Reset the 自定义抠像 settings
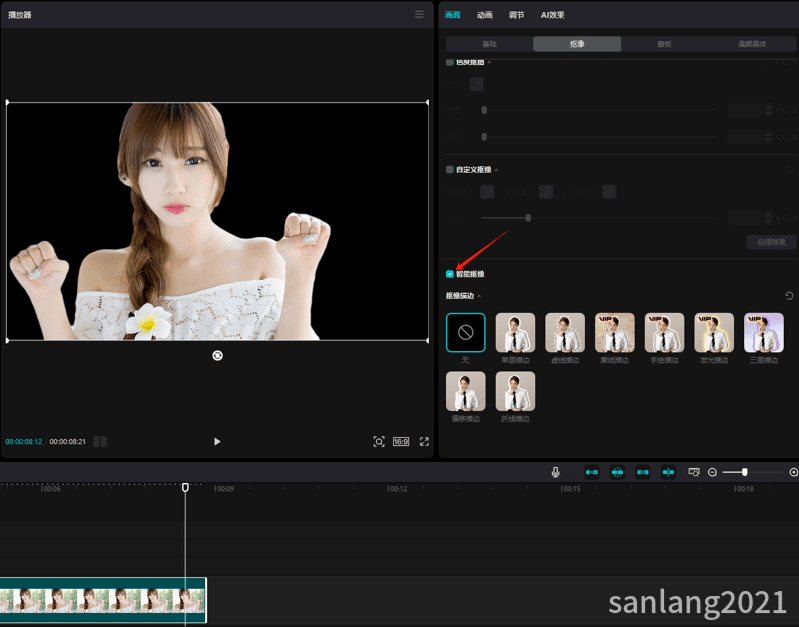 point(789,169)
